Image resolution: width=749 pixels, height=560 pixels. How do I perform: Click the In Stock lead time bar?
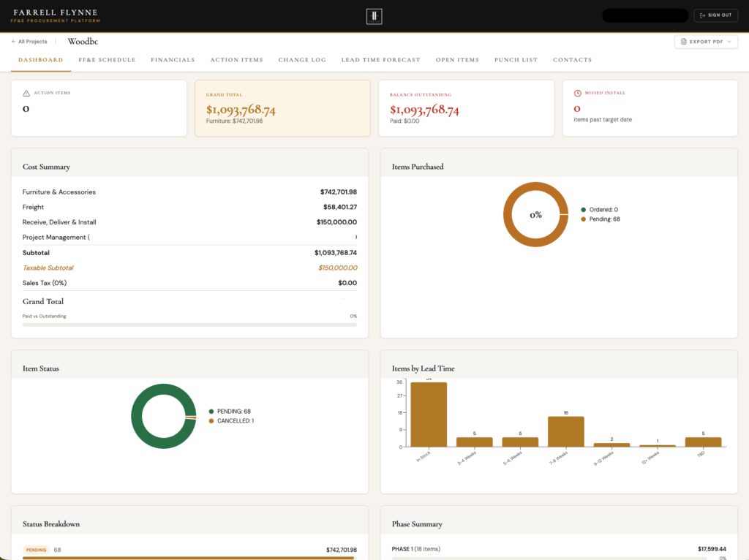tap(429, 415)
